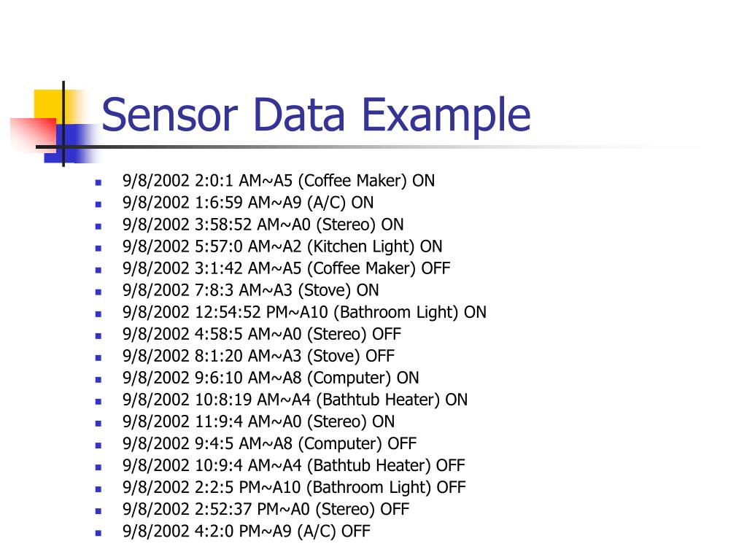The width and height of the screenshot is (747, 560).
Task: Click bullet next to 11:9:4 AM Stereo ON
Action: coord(98,424)
